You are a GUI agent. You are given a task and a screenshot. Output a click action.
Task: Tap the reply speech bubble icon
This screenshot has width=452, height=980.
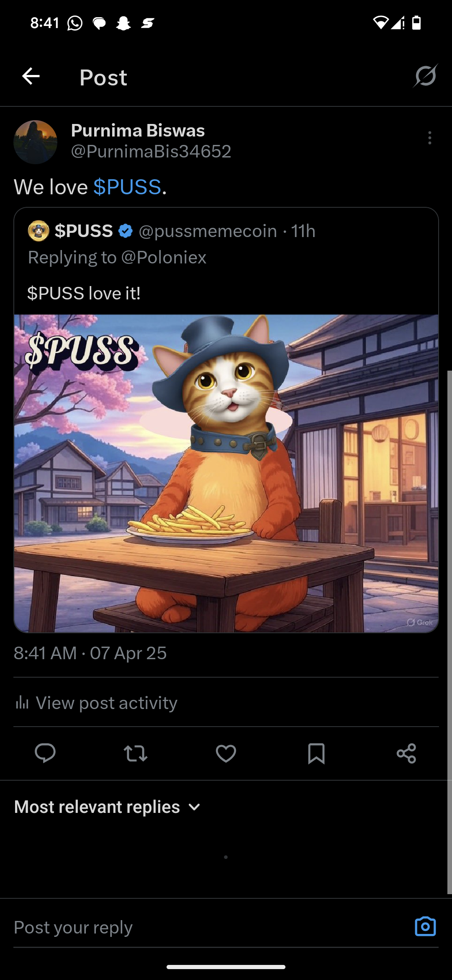[x=45, y=753]
